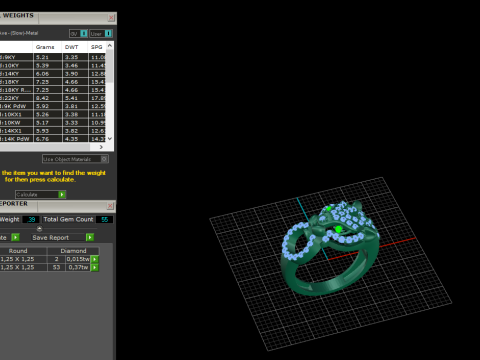The image size is (480, 360).
Task: Click green arrow beside 0,37tw row
Action: [x=95, y=267]
